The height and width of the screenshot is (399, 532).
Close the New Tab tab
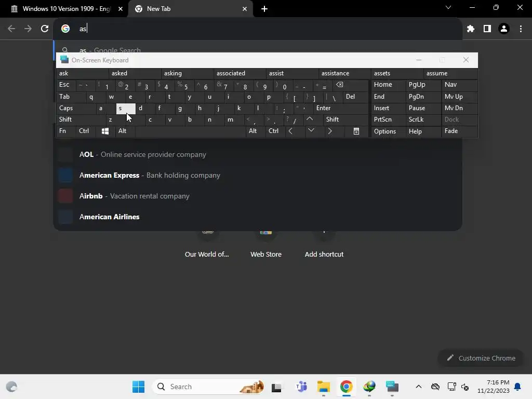coord(245,9)
